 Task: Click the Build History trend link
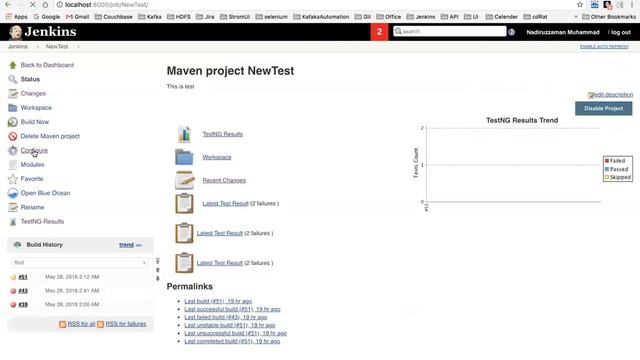point(126,244)
